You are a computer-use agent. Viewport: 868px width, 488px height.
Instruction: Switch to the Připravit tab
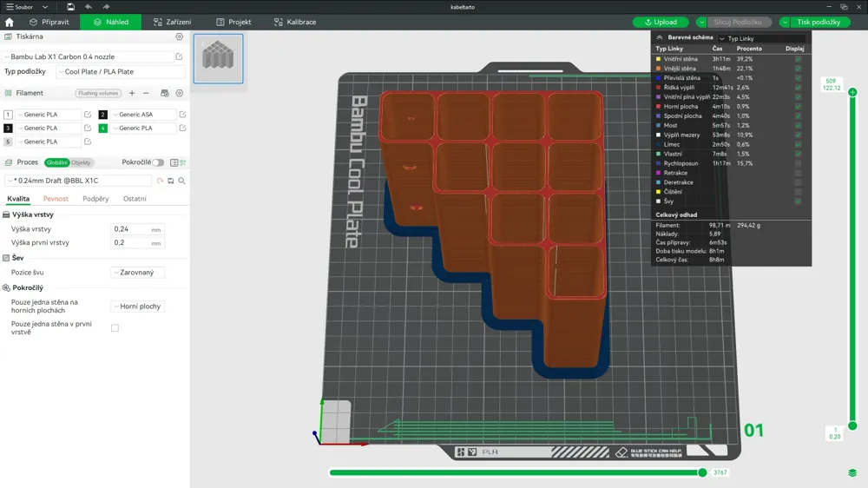coord(49,22)
